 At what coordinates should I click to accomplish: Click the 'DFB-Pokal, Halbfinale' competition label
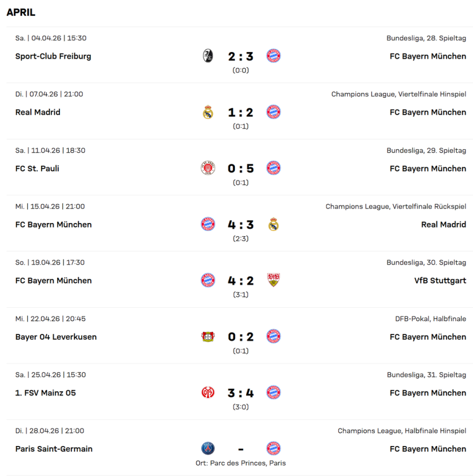coord(430,319)
